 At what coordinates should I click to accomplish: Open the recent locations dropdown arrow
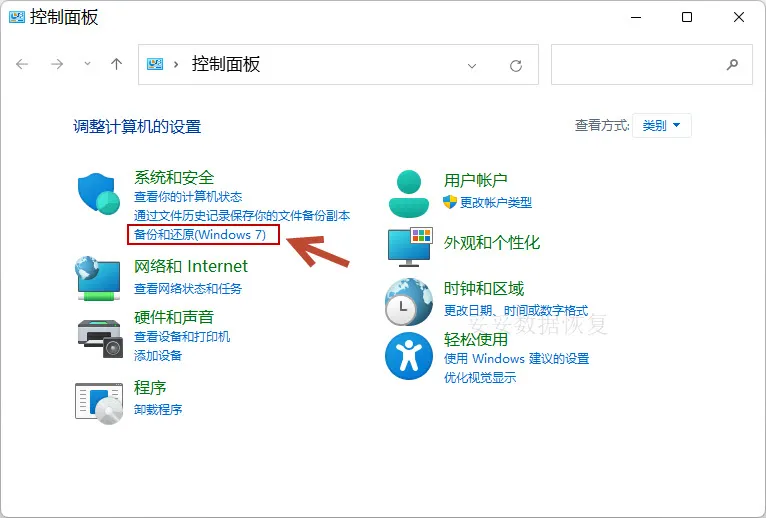coord(87,64)
